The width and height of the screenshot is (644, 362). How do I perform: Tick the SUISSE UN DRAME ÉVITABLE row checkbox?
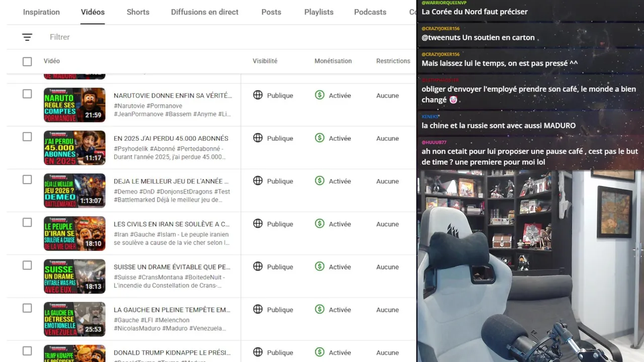pos(27,265)
